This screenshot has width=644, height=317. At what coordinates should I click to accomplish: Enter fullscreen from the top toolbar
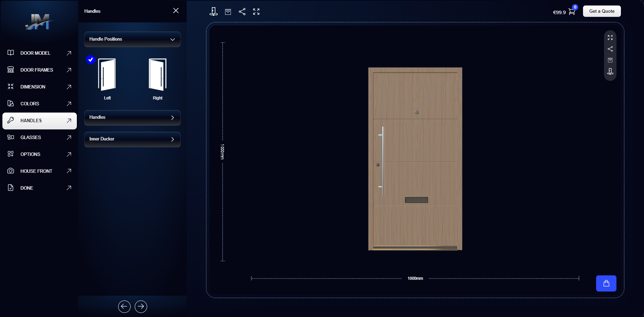click(256, 12)
